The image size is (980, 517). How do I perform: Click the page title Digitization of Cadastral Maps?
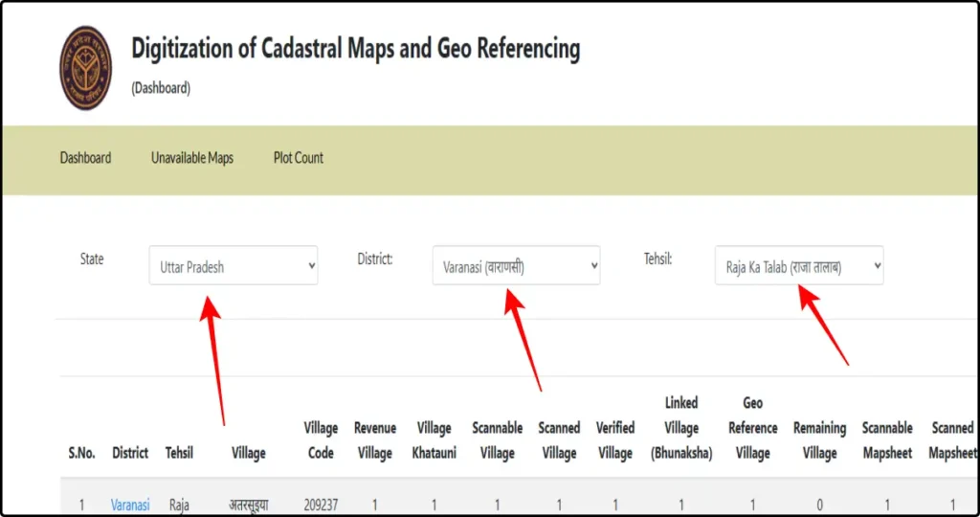click(x=355, y=48)
